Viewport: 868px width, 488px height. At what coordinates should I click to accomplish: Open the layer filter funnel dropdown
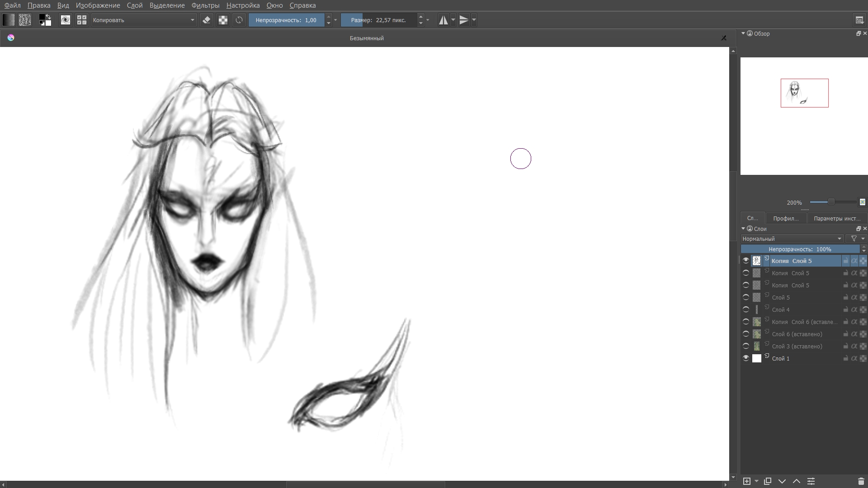click(856, 239)
